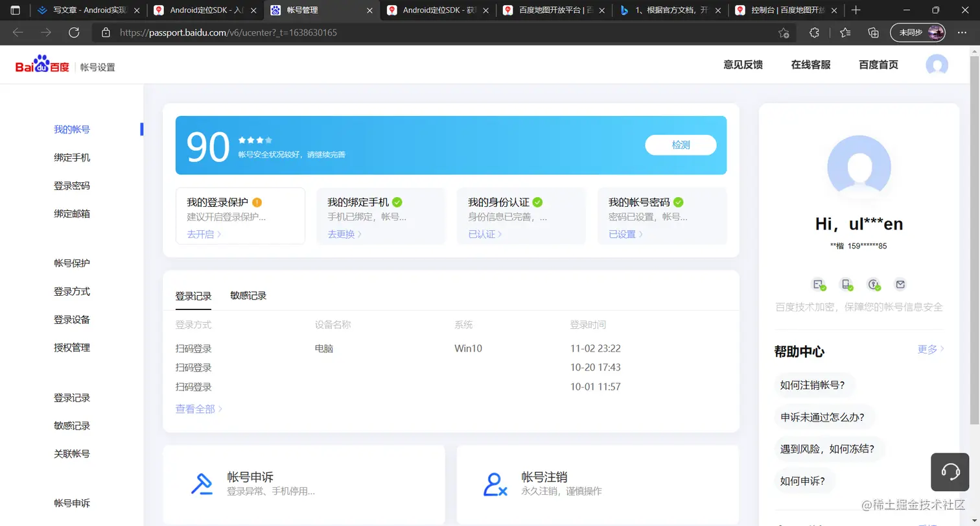Click the 已认证 link under 我的身份认证
Screen dimensions: 980x526
[485, 234]
